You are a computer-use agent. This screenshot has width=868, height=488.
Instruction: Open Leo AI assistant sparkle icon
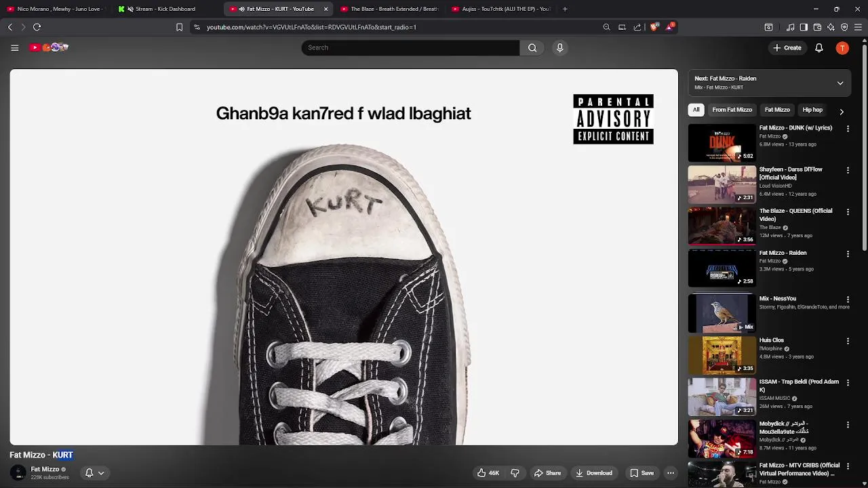coord(831,27)
